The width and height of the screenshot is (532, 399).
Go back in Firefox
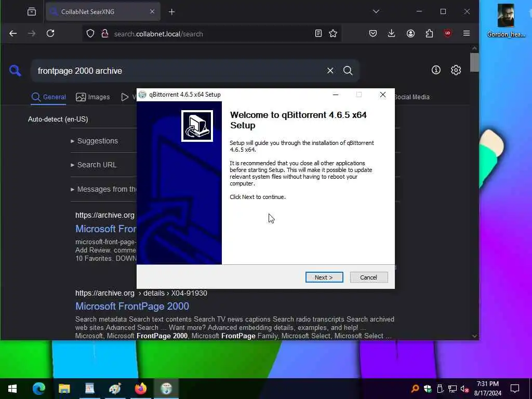(13, 34)
